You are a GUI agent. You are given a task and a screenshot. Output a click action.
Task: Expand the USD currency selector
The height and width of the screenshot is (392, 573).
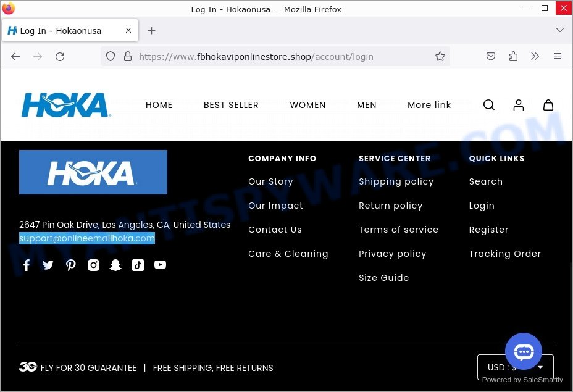515,367
